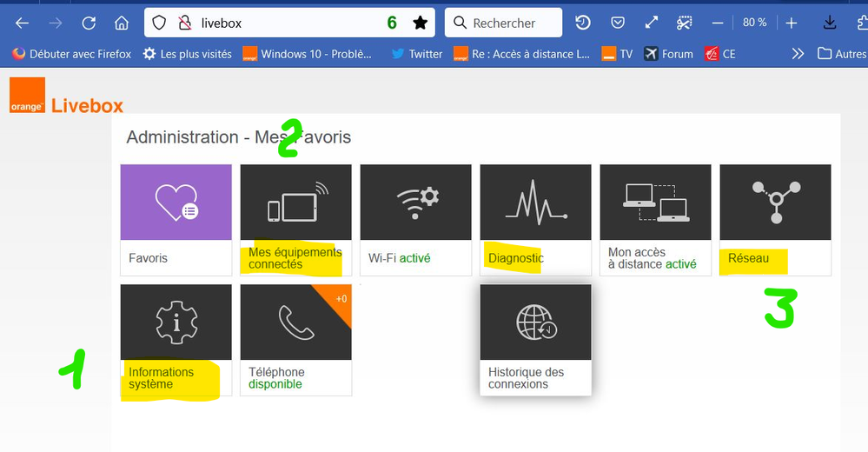Open Informations système tile
868x452 pixels.
pos(176,339)
